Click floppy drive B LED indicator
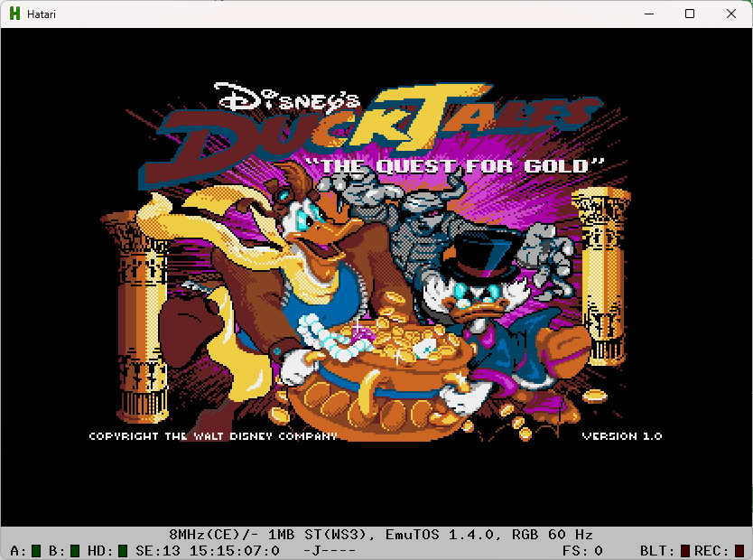 coord(75,551)
